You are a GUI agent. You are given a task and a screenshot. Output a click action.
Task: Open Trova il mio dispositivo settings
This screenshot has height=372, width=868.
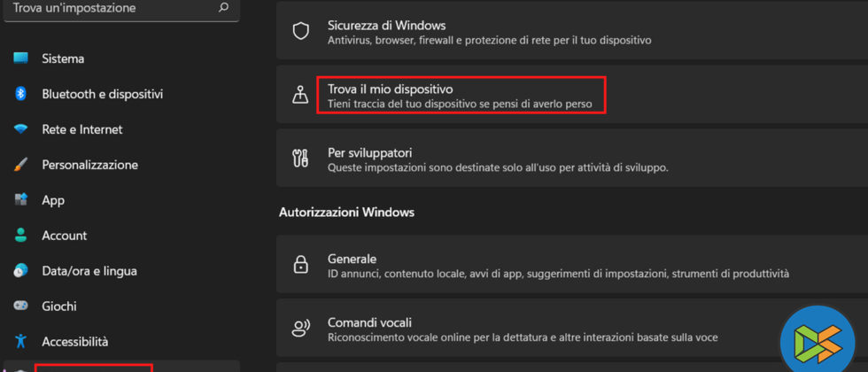[461, 96]
